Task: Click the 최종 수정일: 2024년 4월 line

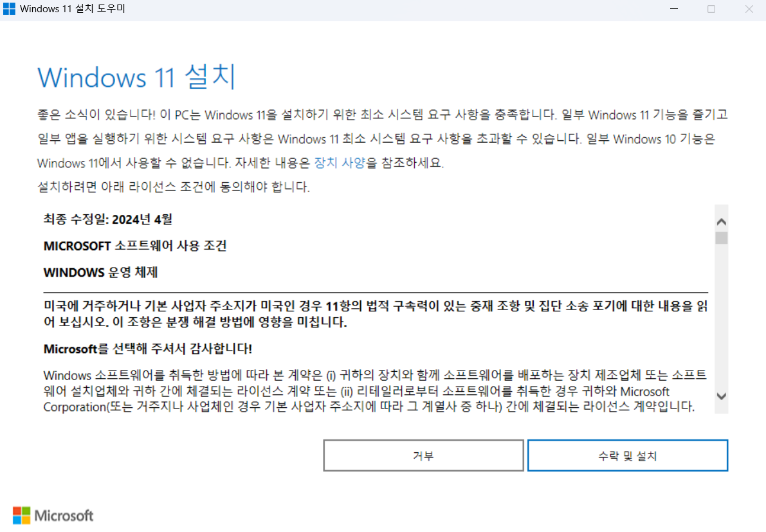Action: click(x=108, y=219)
